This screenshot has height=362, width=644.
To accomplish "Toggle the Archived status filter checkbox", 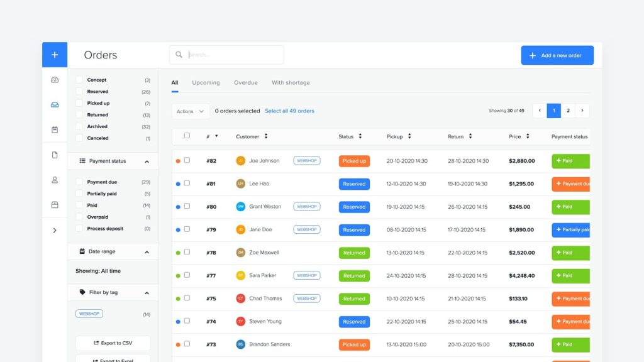I will point(79,126).
